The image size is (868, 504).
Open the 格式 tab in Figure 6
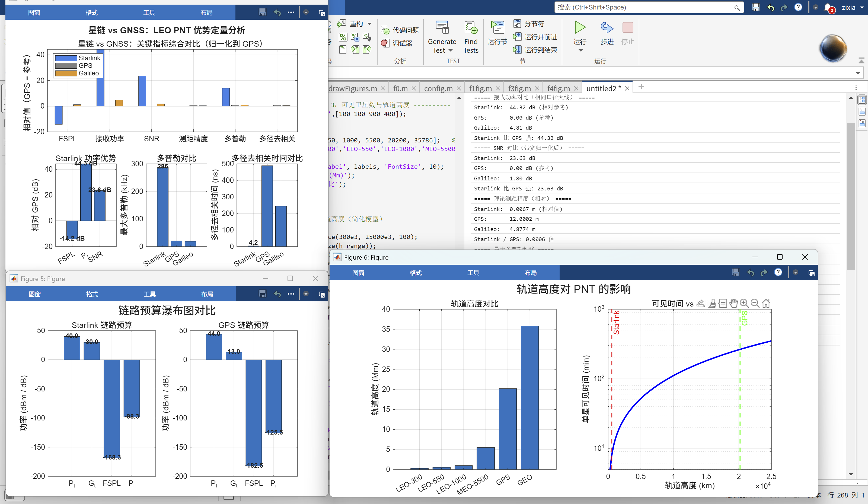[416, 273]
